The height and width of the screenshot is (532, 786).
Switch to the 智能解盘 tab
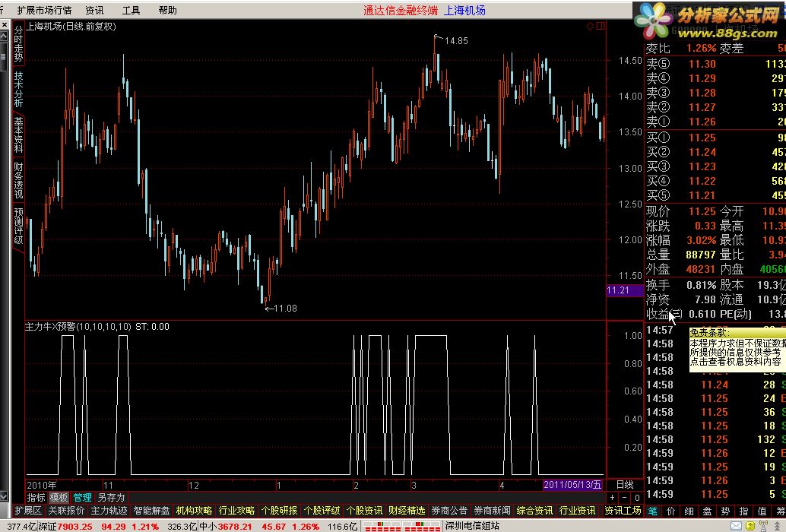pos(151,511)
